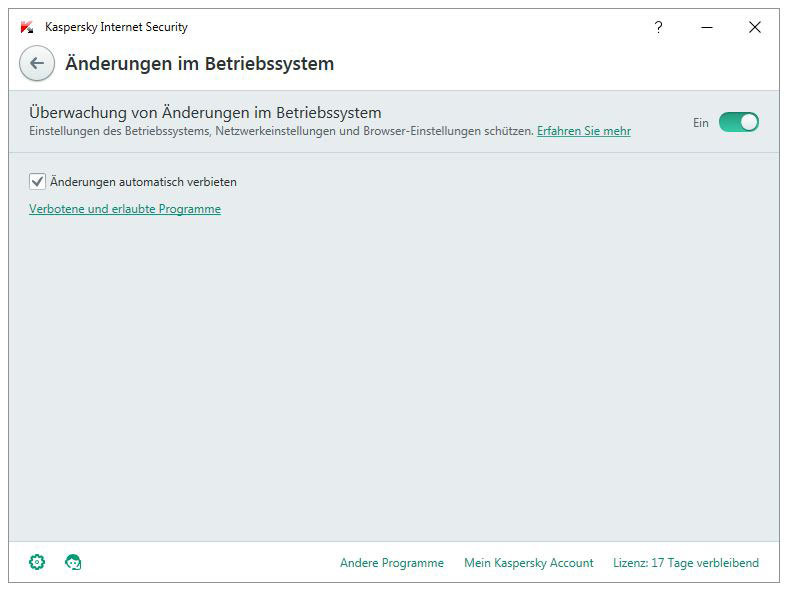Open Kaspersky settings via gear icon
This screenshot has height=592, width=791.
37,563
